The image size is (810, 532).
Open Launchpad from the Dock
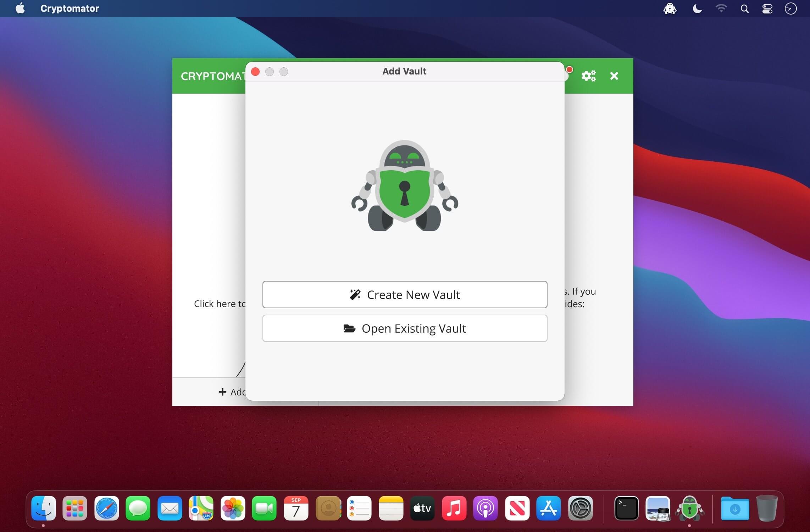75,508
